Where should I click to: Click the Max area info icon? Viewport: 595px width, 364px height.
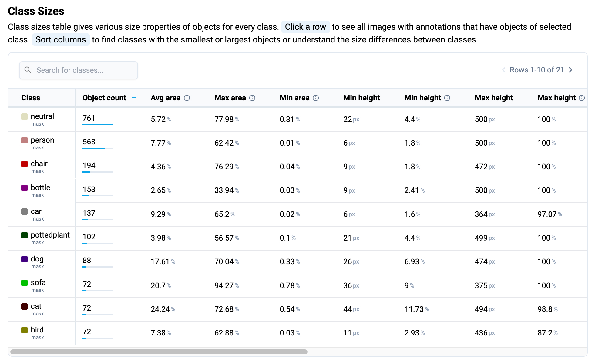point(252,98)
